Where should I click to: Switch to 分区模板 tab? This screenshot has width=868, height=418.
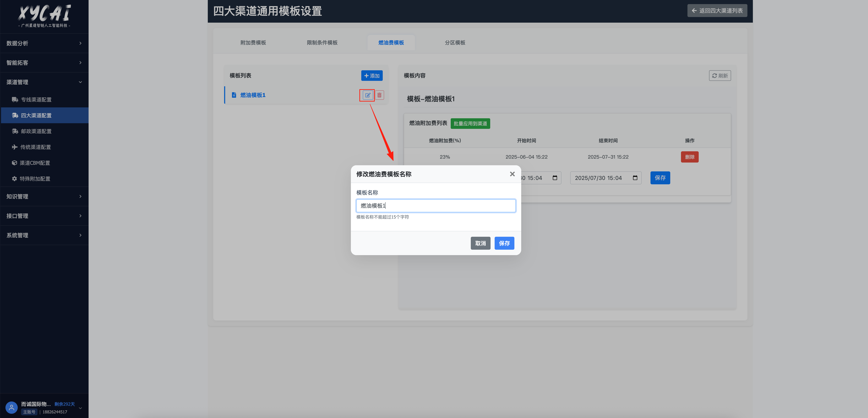[455, 42]
